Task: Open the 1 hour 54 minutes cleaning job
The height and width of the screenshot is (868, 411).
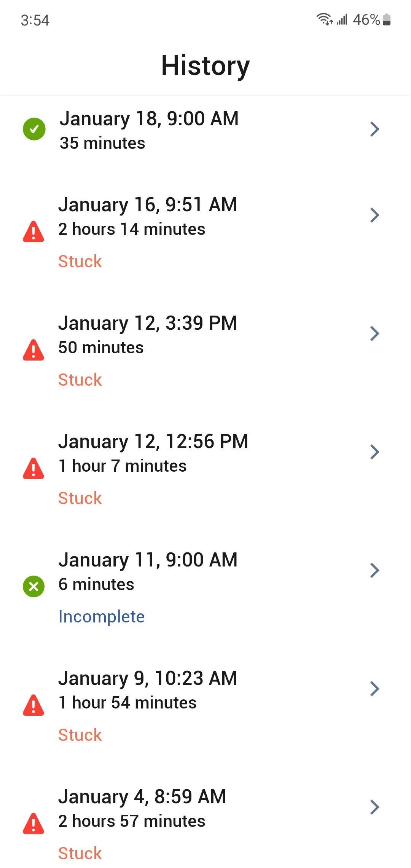Action: (127, 703)
